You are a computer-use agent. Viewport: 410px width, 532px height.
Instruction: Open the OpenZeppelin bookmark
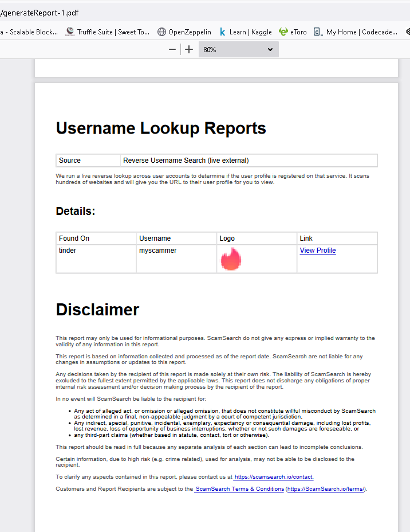point(184,32)
